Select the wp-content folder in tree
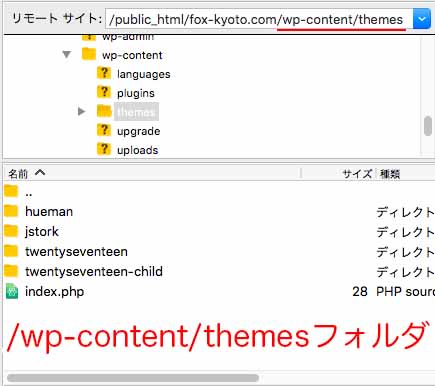The width and height of the screenshot is (435, 386). (132, 55)
